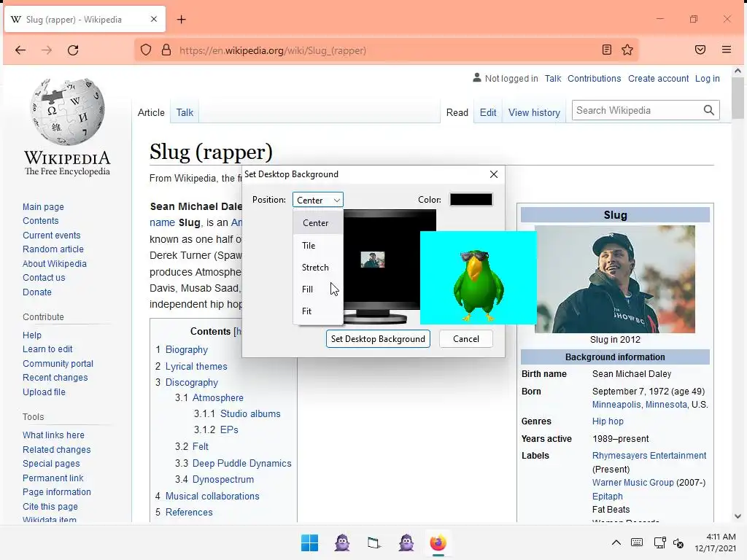Open the Position dropdown showing Center
Screen dimensions: 747x560
tap(318, 200)
